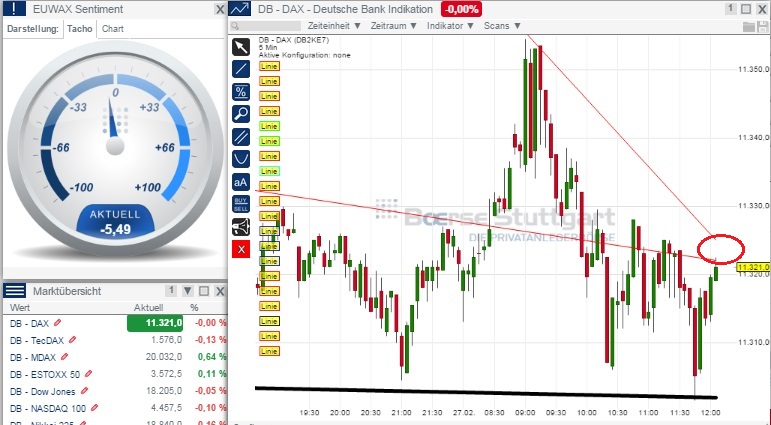Viewport: 771px width, 425px height.
Task: Select the DB - Dow Jones row
Action: 116,391
